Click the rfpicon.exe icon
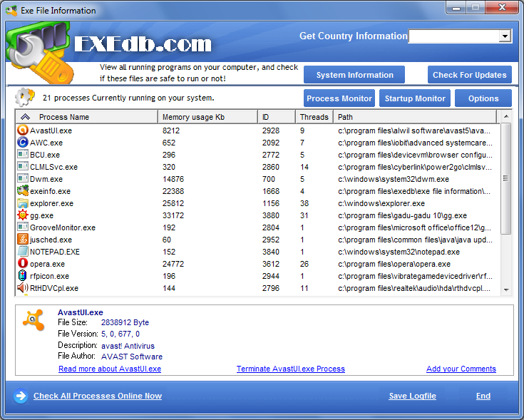This screenshot has height=420, width=524. [x=22, y=276]
